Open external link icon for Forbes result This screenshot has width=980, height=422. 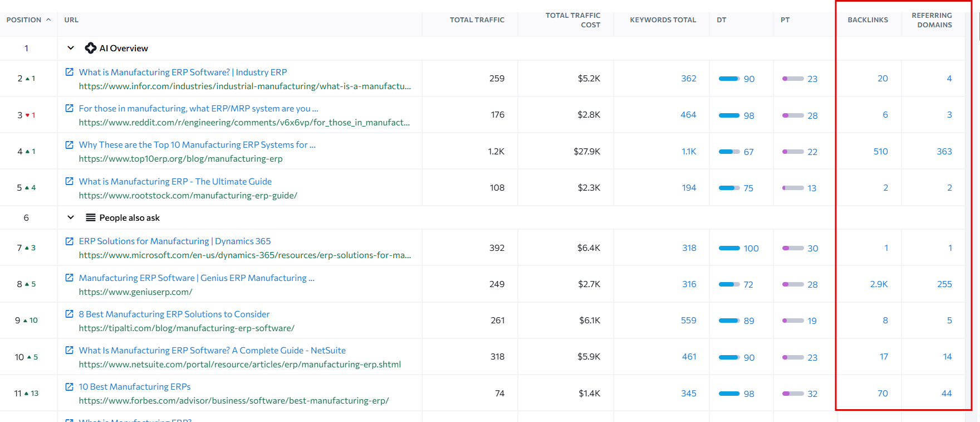click(70, 386)
